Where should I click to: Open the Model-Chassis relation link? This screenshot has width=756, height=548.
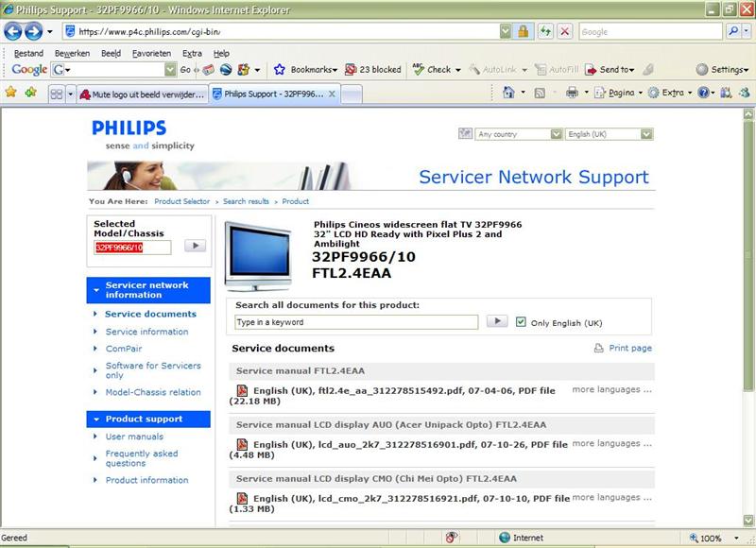(x=153, y=392)
